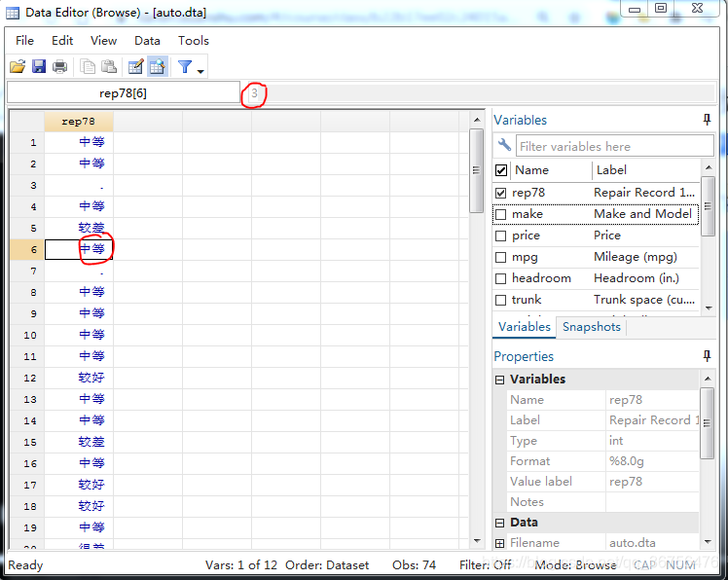Viewport: 728px width, 580px height.
Task: Toggle the select-all variables checkbox in header
Action: (501, 170)
